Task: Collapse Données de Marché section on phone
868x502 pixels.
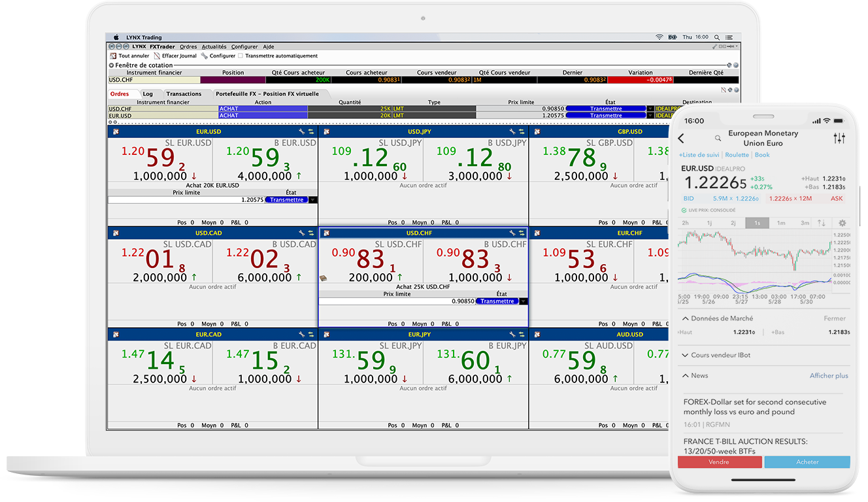Action: pos(685,318)
